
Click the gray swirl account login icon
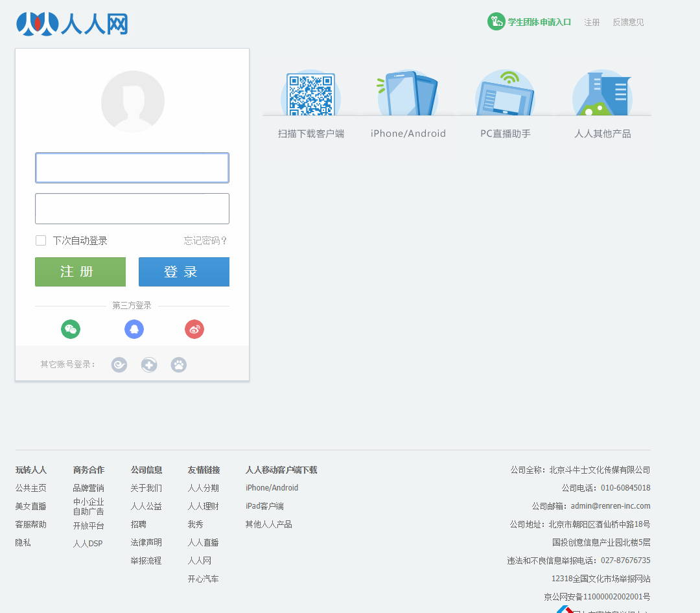(x=119, y=365)
